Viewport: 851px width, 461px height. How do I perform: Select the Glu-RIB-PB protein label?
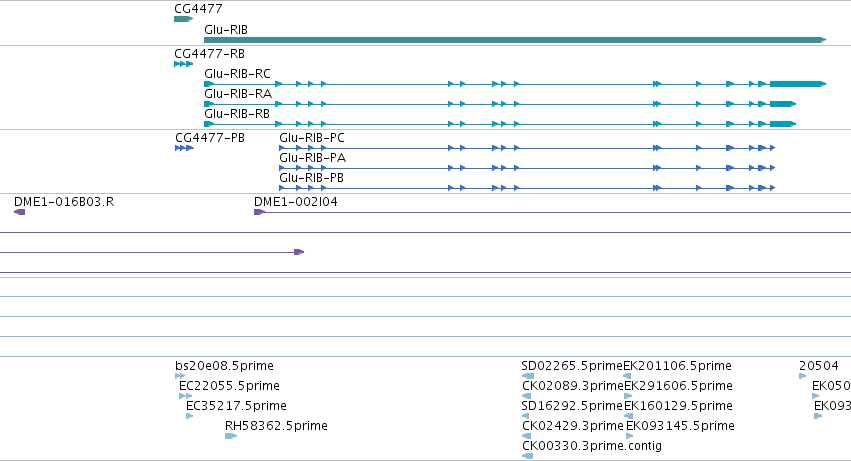click(312, 178)
